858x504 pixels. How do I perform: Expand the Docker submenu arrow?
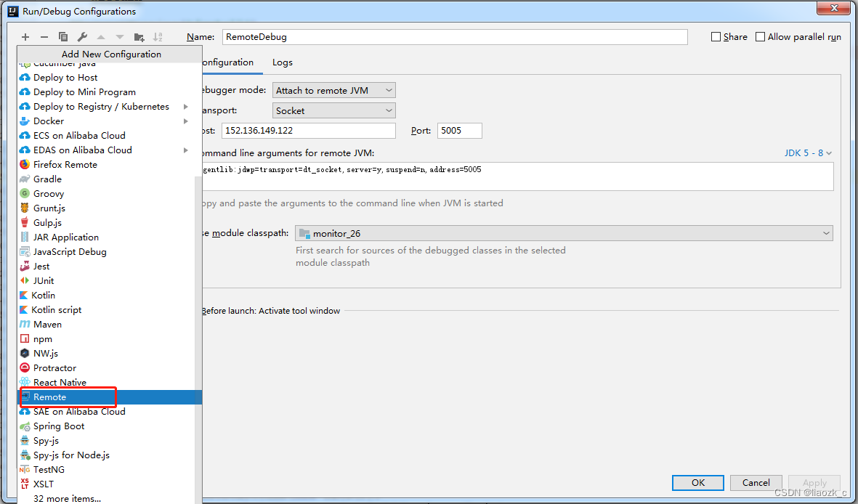coord(186,121)
